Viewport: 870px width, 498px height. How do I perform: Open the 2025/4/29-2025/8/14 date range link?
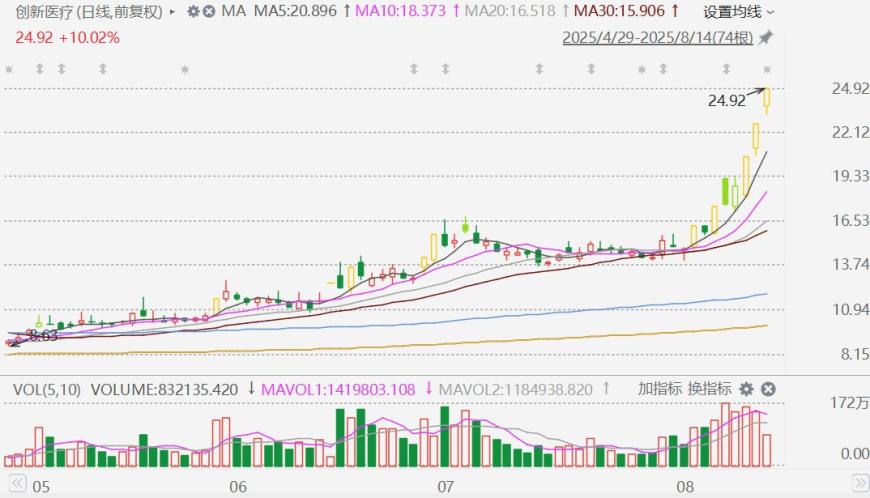[656, 38]
